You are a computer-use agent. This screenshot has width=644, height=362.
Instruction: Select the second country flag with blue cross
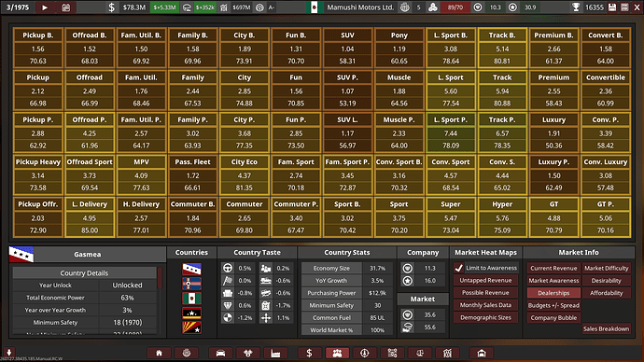tap(192, 284)
